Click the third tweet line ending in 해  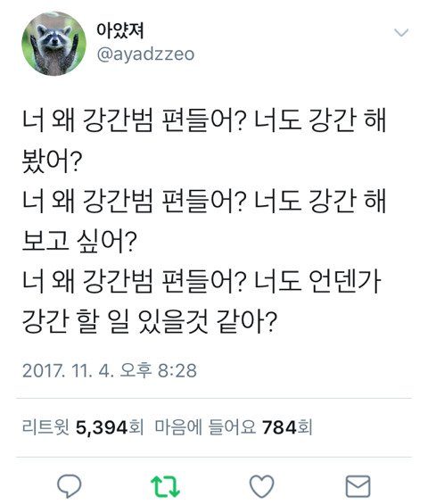[203, 201]
